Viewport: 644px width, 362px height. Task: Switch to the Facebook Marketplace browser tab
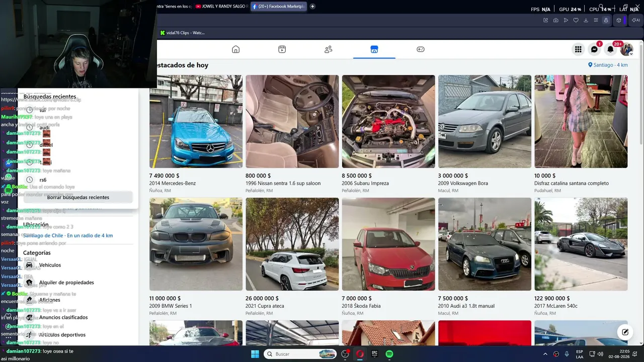pyautogui.click(x=278, y=7)
